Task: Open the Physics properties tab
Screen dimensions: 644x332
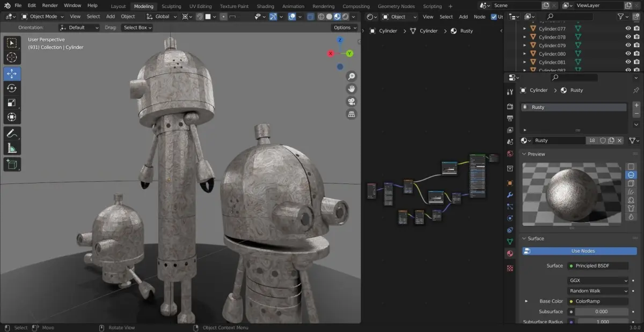Action: 510,218
